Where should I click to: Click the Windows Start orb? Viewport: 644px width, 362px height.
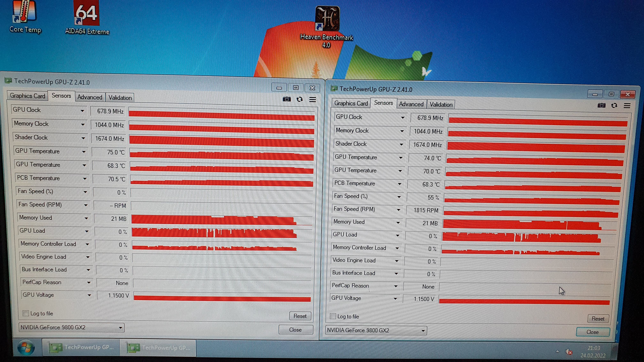(x=26, y=347)
